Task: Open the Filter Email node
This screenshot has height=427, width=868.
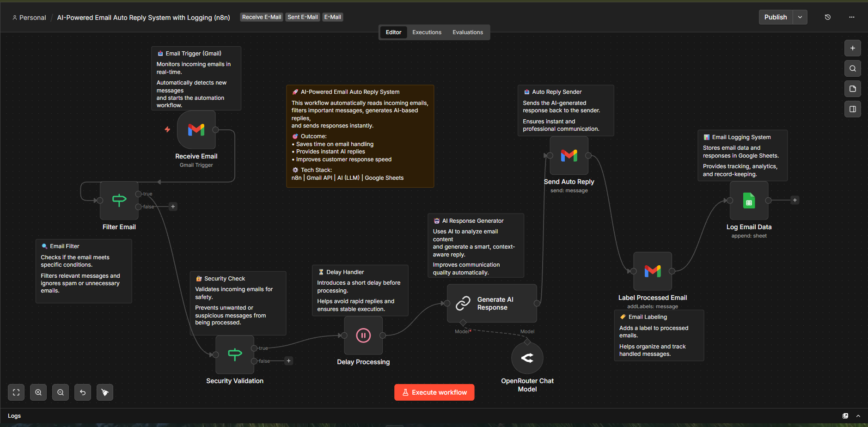Action: [119, 200]
